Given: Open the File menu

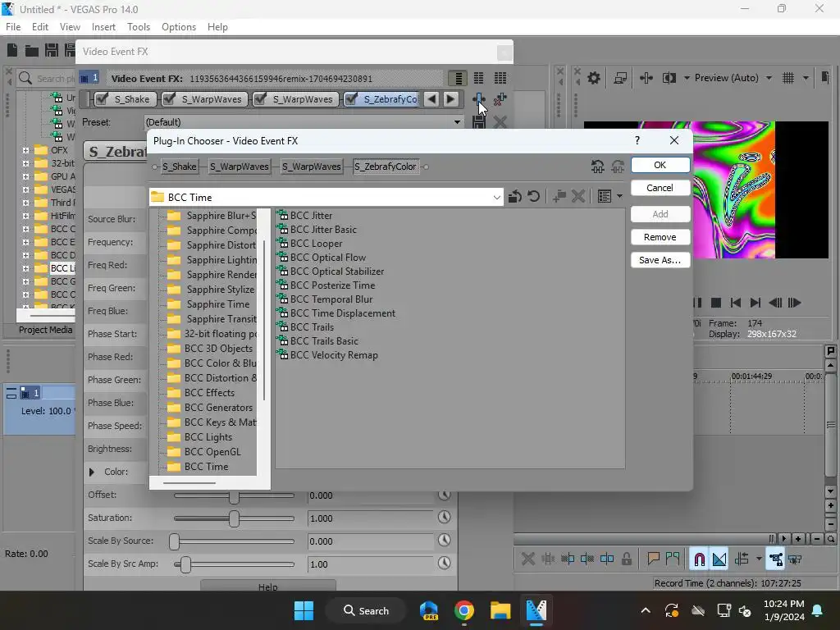Looking at the screenshot, I should point(13,27).
